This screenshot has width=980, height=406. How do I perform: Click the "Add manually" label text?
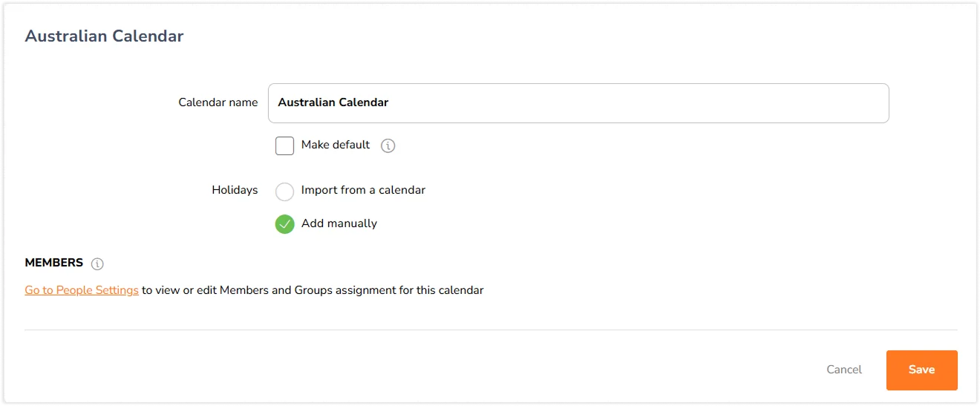(x=339, y=223)
